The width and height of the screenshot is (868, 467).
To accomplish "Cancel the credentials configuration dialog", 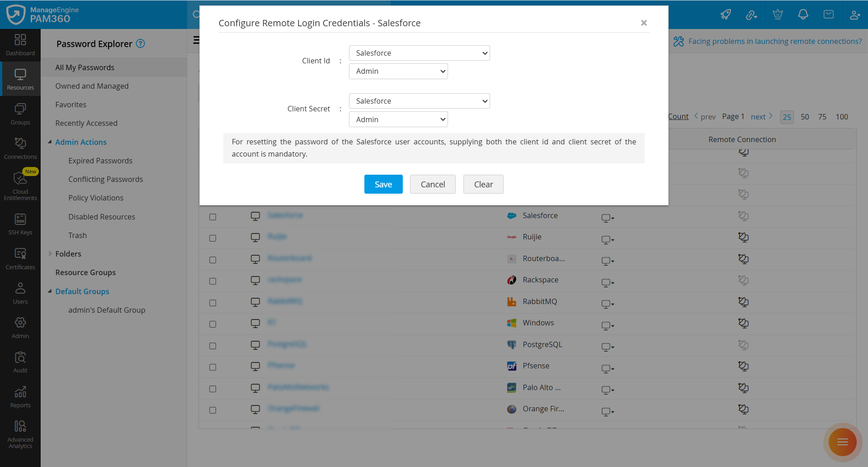I will (x=433, y=184).
